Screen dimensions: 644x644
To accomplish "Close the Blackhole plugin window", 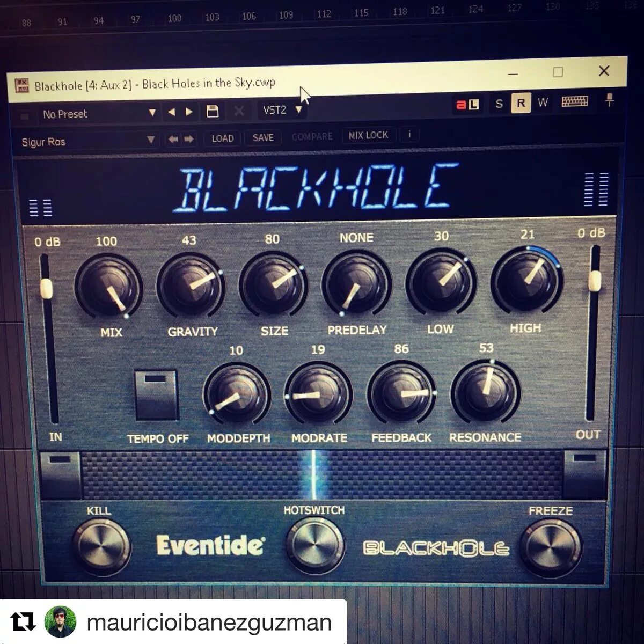I will [x=604, y=70].
